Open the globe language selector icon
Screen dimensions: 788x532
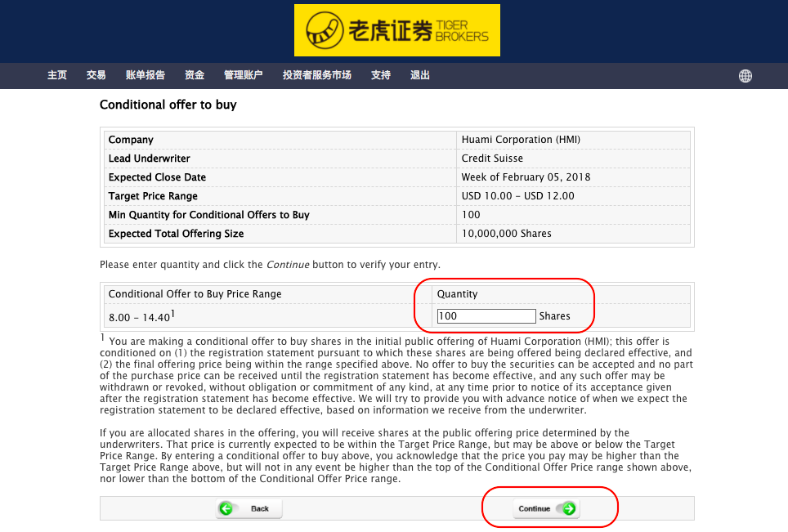coord(745,76)
